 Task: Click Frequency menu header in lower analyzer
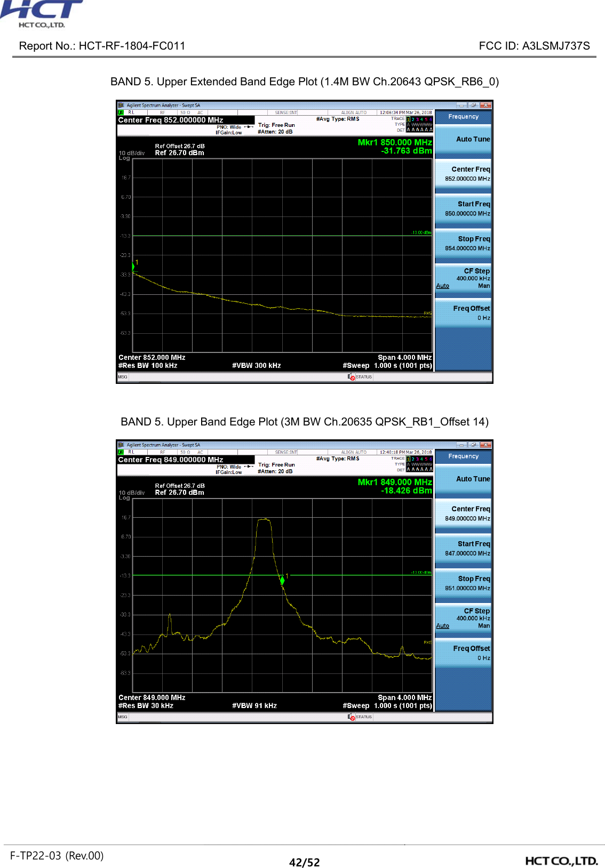pyautogui.click(x=463, y=456)
